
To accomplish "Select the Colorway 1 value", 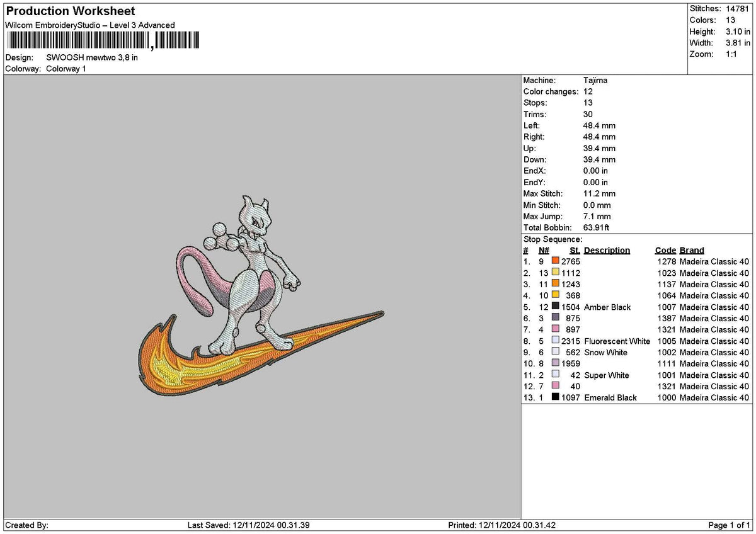I will tap(66, 69).
